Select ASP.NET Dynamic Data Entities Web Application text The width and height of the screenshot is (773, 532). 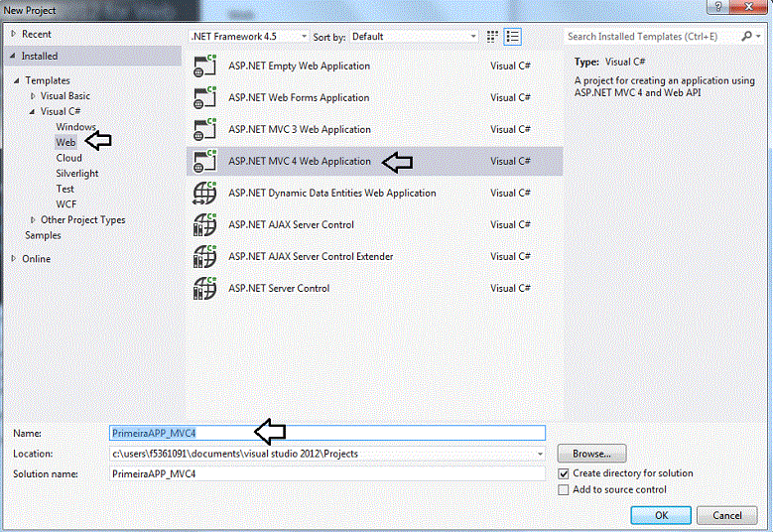coord(331,193)
